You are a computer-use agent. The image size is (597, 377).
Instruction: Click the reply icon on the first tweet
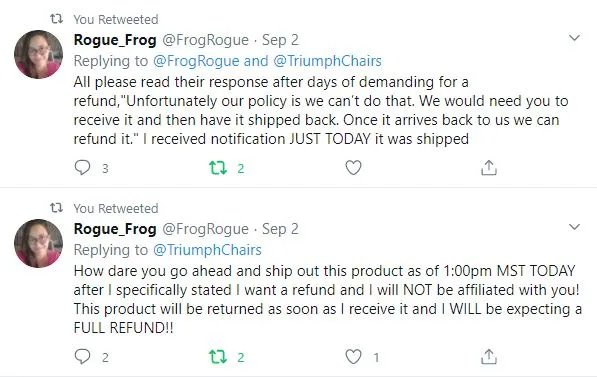click(x=82, y=168)
